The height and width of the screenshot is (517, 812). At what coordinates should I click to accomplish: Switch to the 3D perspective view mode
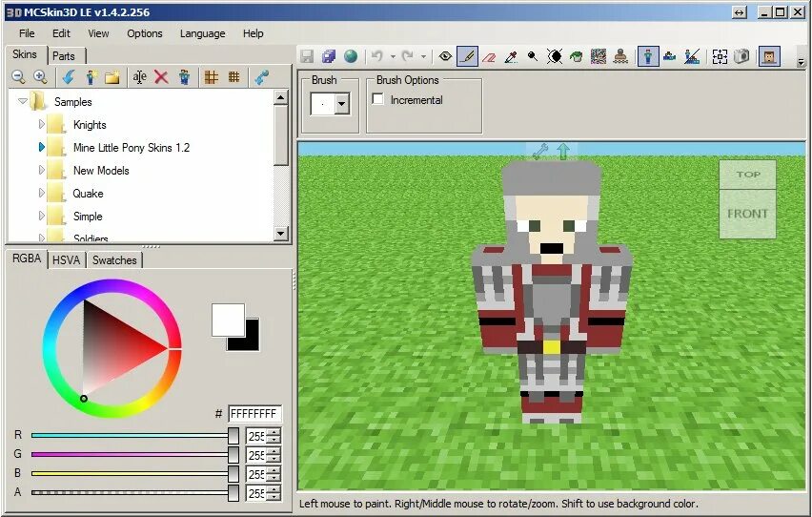coord(648,56)
